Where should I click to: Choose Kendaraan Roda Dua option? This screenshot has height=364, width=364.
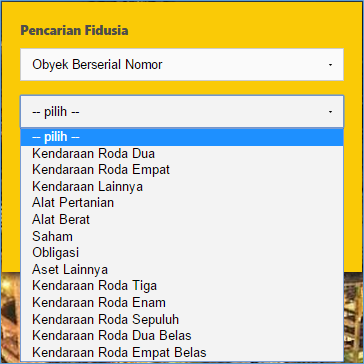coord(182,154)
